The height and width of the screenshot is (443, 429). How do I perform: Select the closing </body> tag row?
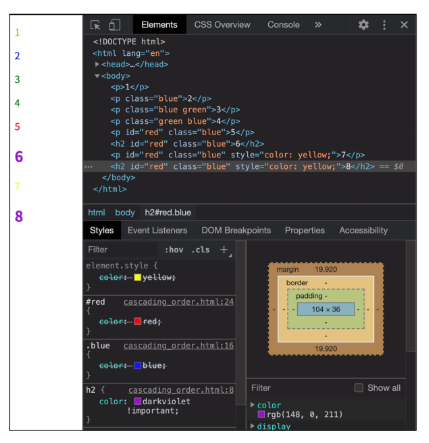point(118,177)
